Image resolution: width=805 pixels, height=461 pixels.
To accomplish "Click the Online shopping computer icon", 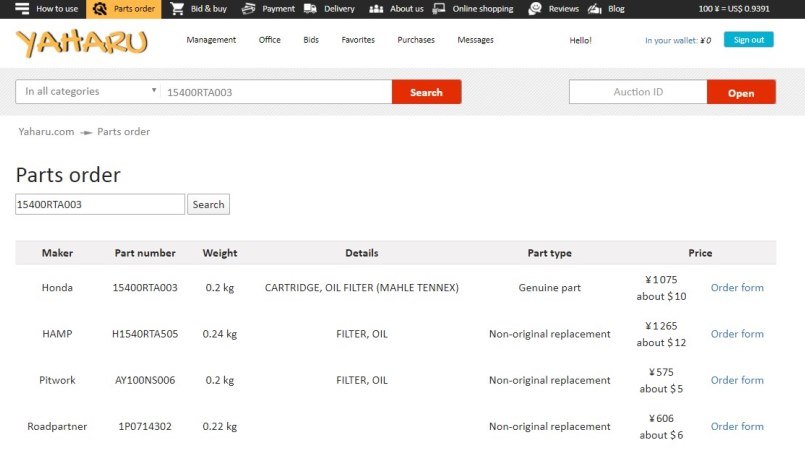I will pos(438,9).
